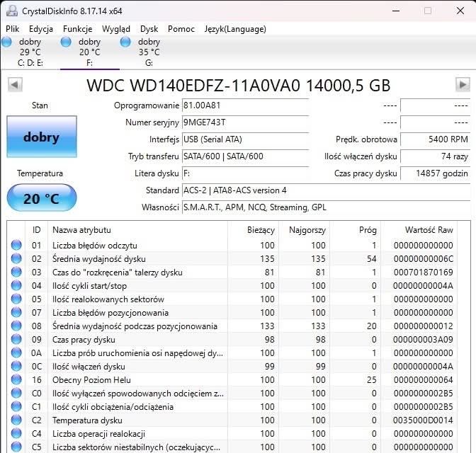This screenshot has height=453, width=476.
Task: Select the C: D: E: disk tab
Action: pos(30,52)
